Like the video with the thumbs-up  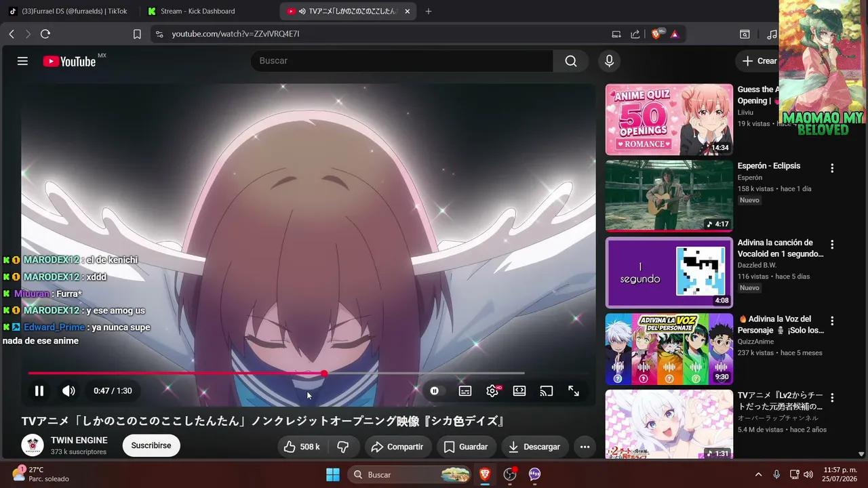click(x=301, y=447)
